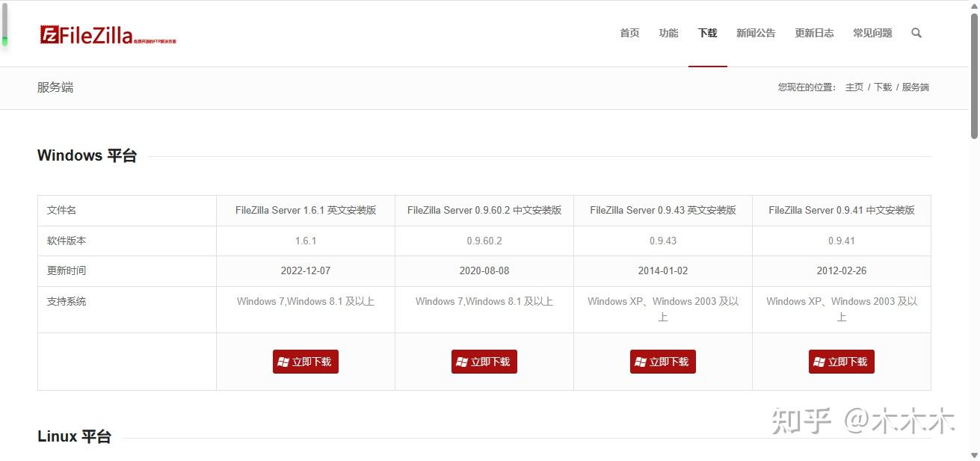This screenshot has width=980, height=461.
Task: Click 'Windows XP、Windows 2003' cell under 0.9.43
Action: [663, 309]
